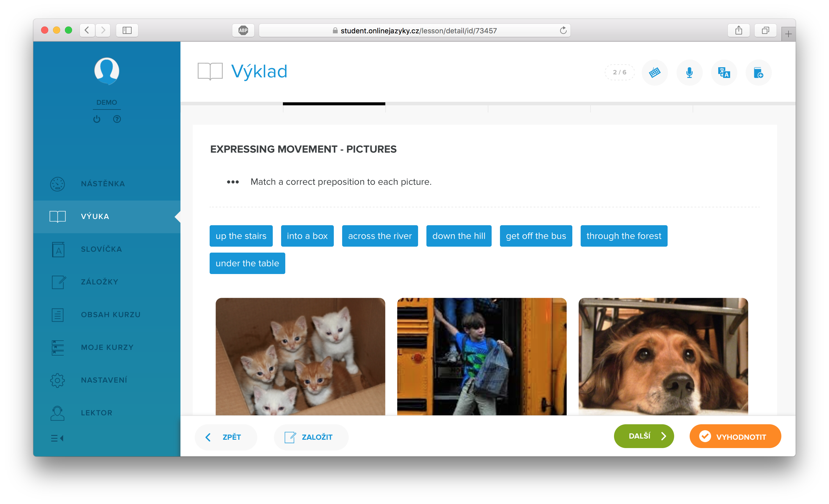Image resolution: width=829 pixels, height=504 pixels.
Task: Open the translation tool icon
Action: (724, 72)
